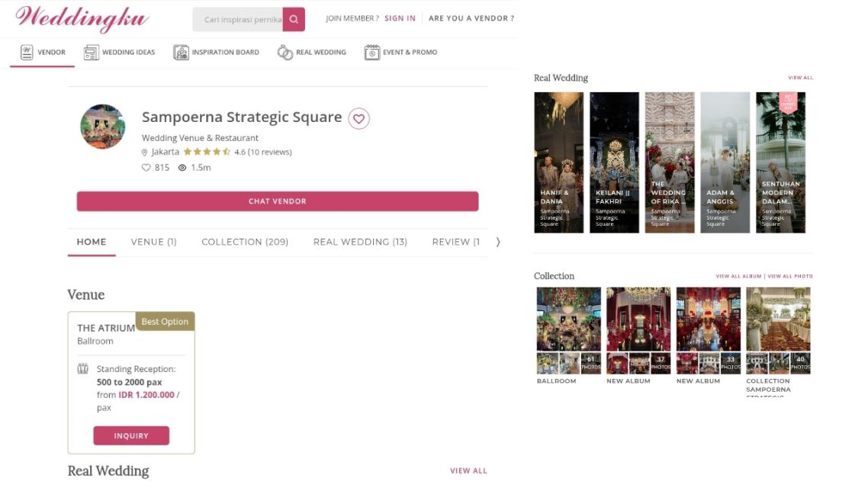This screenshot has width=868, height=488.
Task: Click the Wedding Venue & Restaurant category text
Action: tap(200, 138)
